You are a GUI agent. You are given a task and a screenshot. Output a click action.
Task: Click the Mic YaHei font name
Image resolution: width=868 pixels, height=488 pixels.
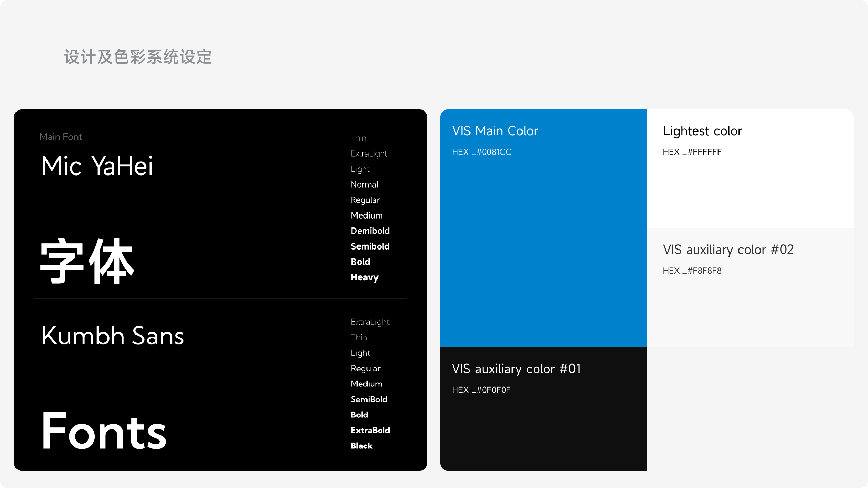pyautogui.click(x=97, y=166)
